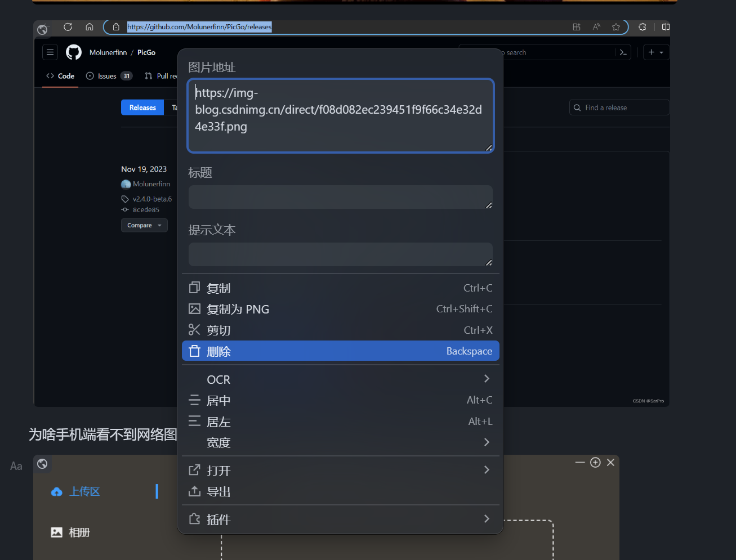Click the v2.4.0-beta.6 tag link
This screenshot has width=736, height=560.
click(152, 199)
